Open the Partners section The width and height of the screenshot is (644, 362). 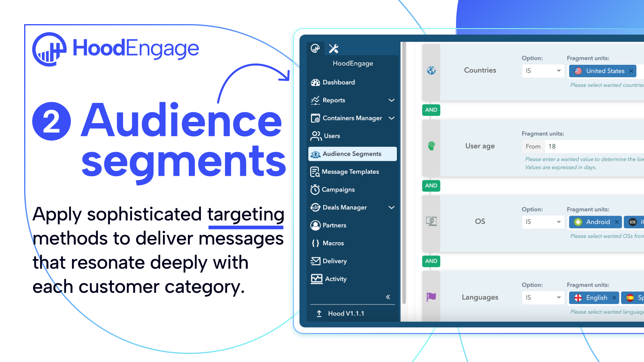tap(334, 225)
